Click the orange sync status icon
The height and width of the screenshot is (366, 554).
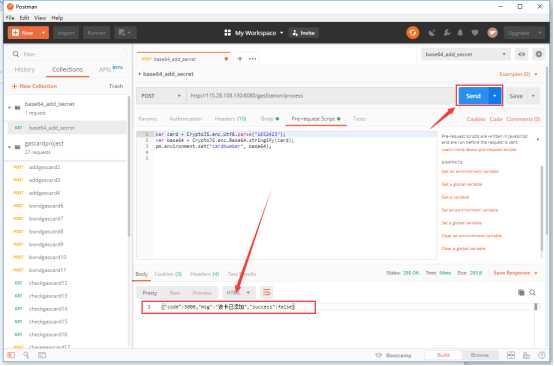tap(413, 33)
